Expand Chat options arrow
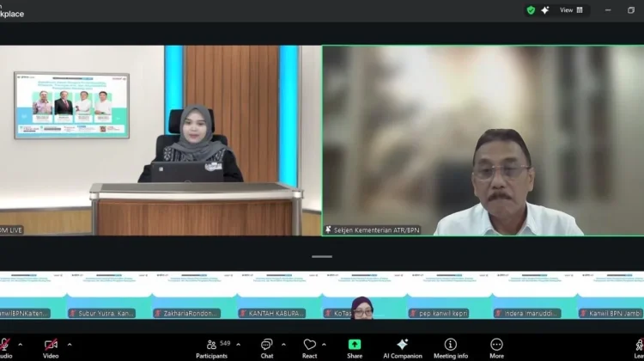644x361 pixels. pos(283,344)
